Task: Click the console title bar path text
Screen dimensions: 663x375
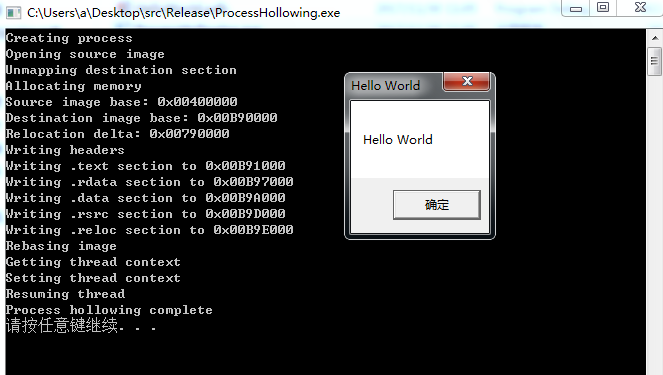Action: coord(184,13)
